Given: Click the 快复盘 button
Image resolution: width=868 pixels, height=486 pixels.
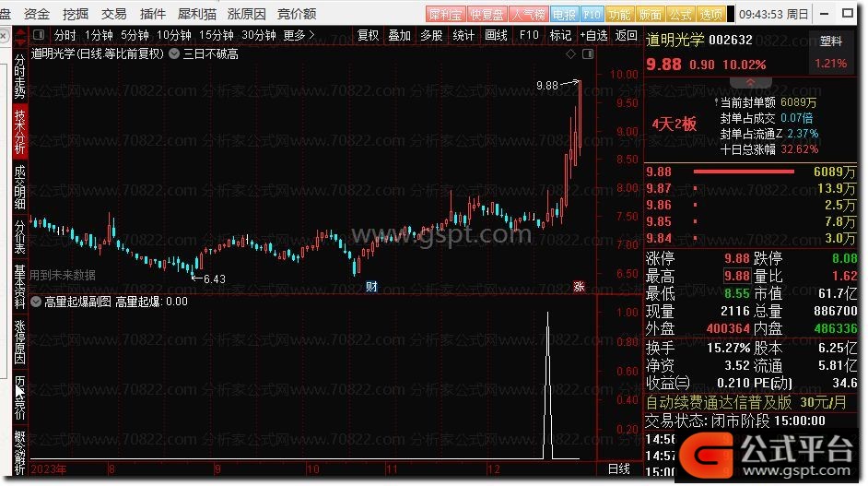Looking at the screenshot, I should (487, 14).
